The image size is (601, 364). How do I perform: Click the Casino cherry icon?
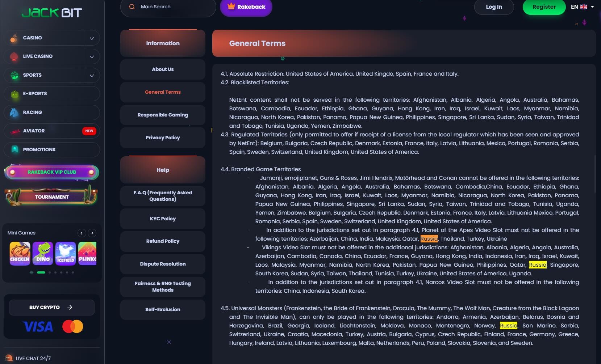pos(14,38)
